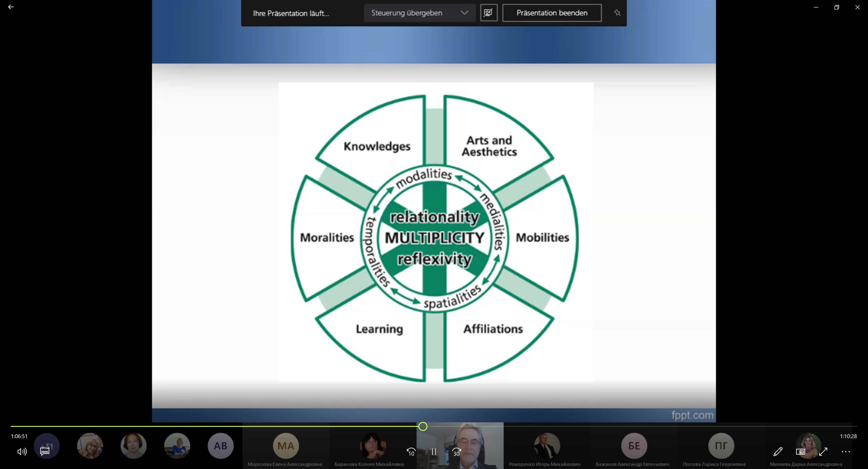This screenshot has width=868, height=469.
Task: Restore down the window
Action: pyautogui.click(x=836, y=7)
